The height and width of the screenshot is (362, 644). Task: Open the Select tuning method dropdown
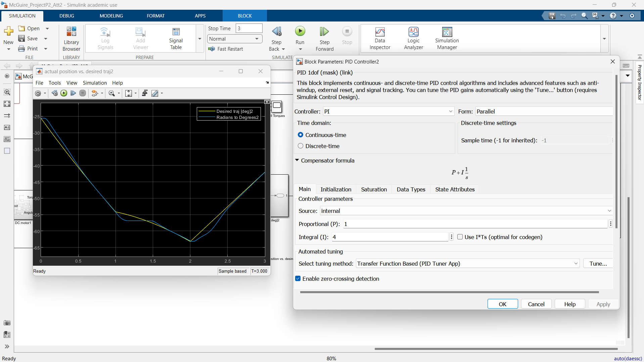(468, 264)
